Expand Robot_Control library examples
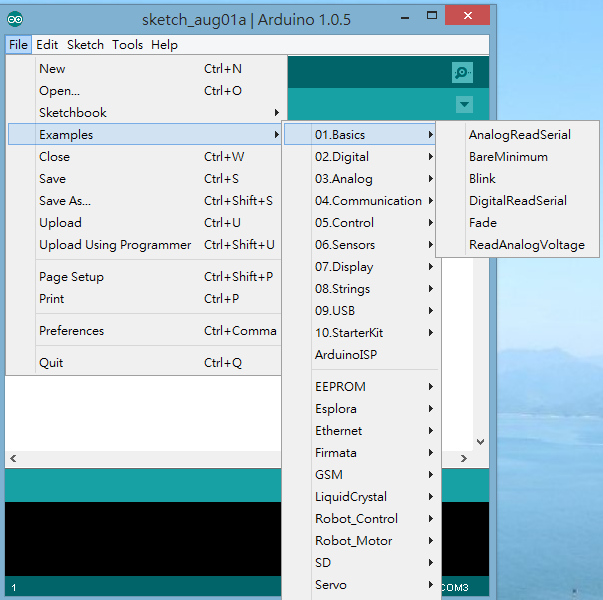 coord(361,518)
